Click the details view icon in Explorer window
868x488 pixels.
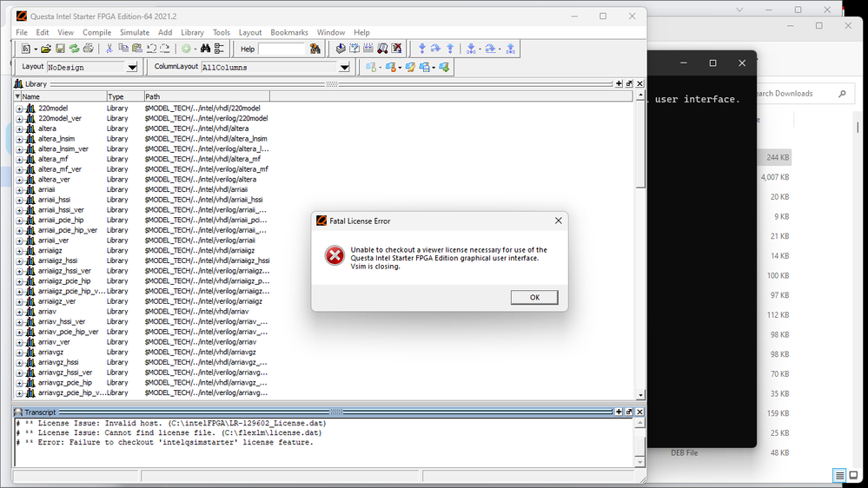[840, 475]
